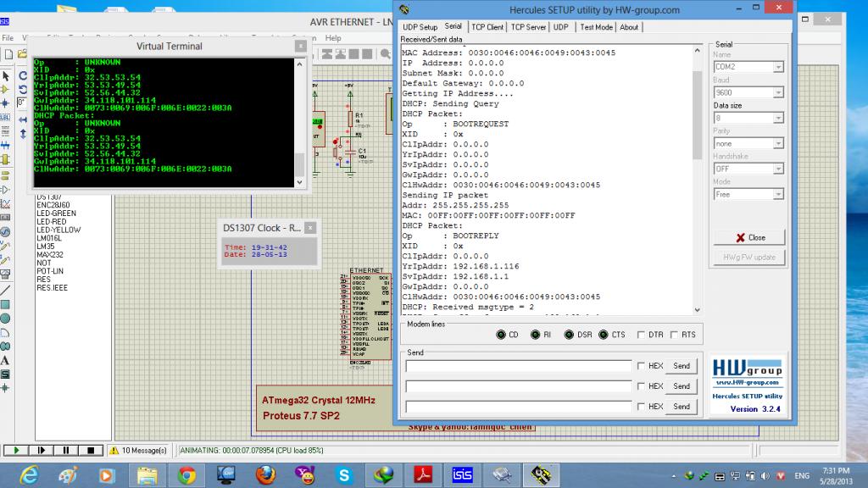
Task: Enable the DTR modem line checkbox
Action: [642, 335]
